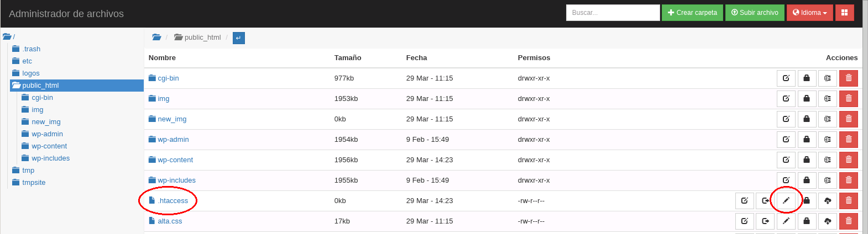This screenshot has width=868, height=234.
Task: Open the tmpsite folder in sidebar tree
Action: (x=34, y=183)
